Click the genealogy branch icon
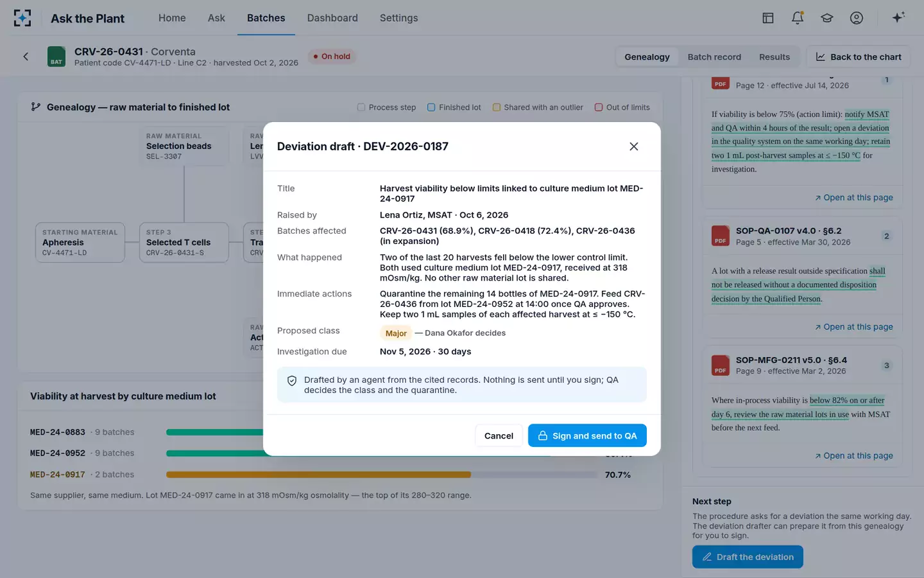 pyautogui.click(x=36, y=107)
